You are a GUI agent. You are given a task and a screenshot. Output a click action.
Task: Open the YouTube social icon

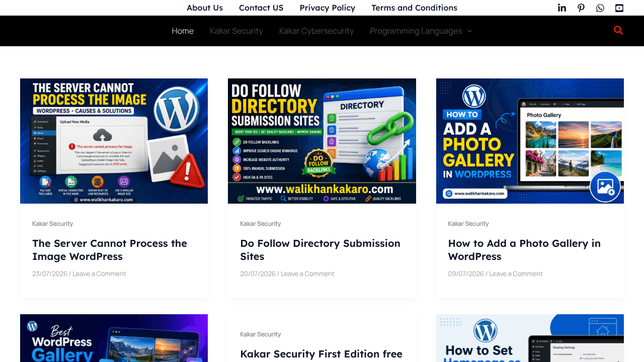coord(619,8)
